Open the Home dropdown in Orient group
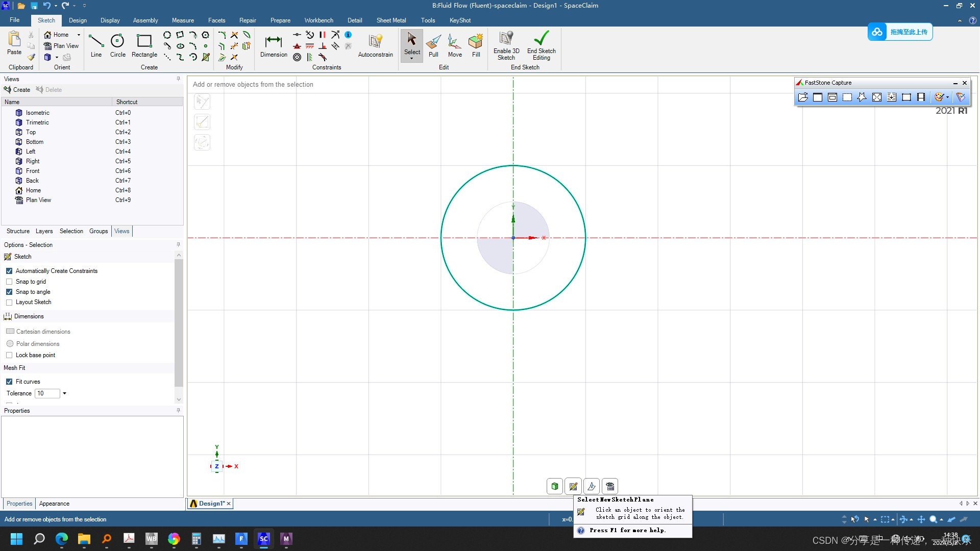Image resolution: width=980 pixels, height=551 pixels. click(x=78, y=34)
